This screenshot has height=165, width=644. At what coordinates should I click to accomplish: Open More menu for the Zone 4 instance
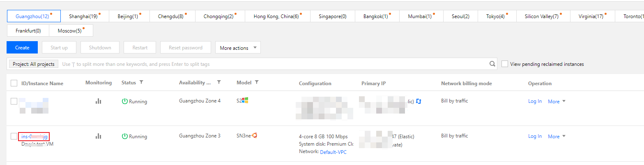557,101
